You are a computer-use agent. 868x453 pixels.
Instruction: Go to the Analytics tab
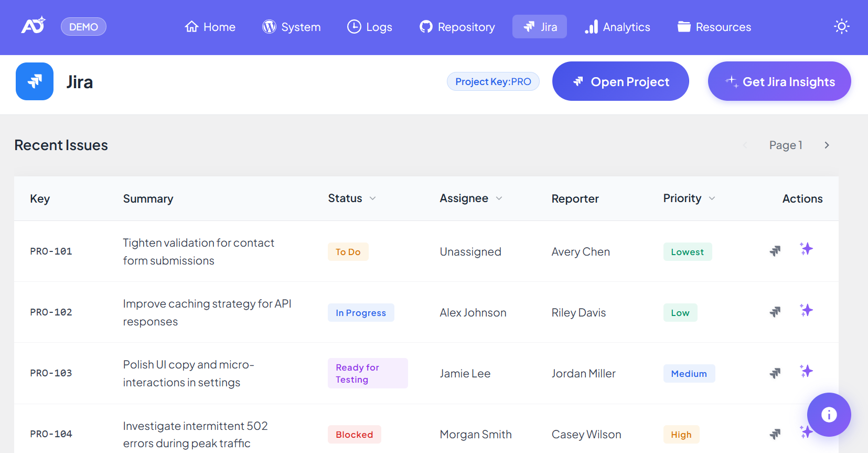tap(617, 27)
